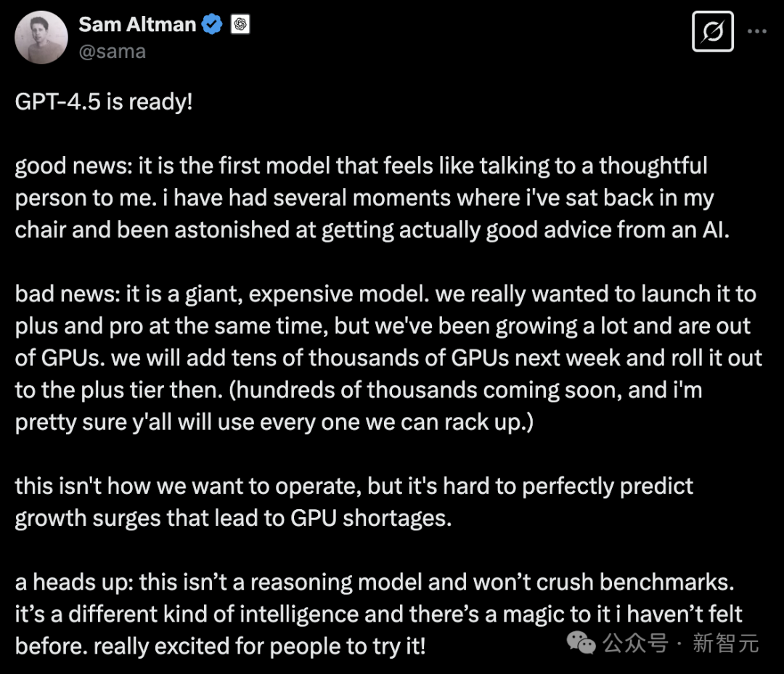Click the line starting "chair and been astonished"
Viewport: 784px width, 674px height.
point(372,230)
